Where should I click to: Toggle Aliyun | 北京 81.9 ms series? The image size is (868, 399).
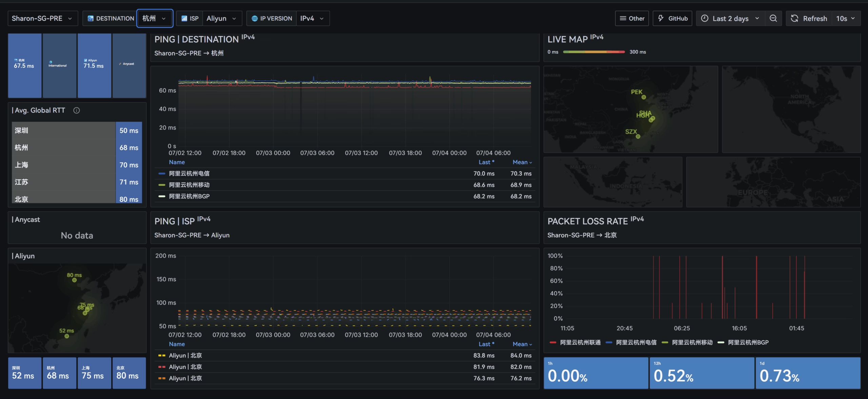185,367
